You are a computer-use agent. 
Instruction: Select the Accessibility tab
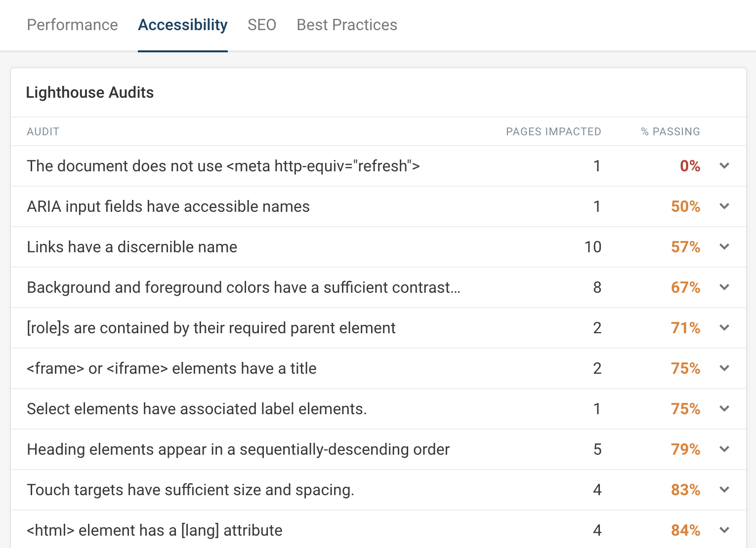pyautogui.click(x=182, y=25)
